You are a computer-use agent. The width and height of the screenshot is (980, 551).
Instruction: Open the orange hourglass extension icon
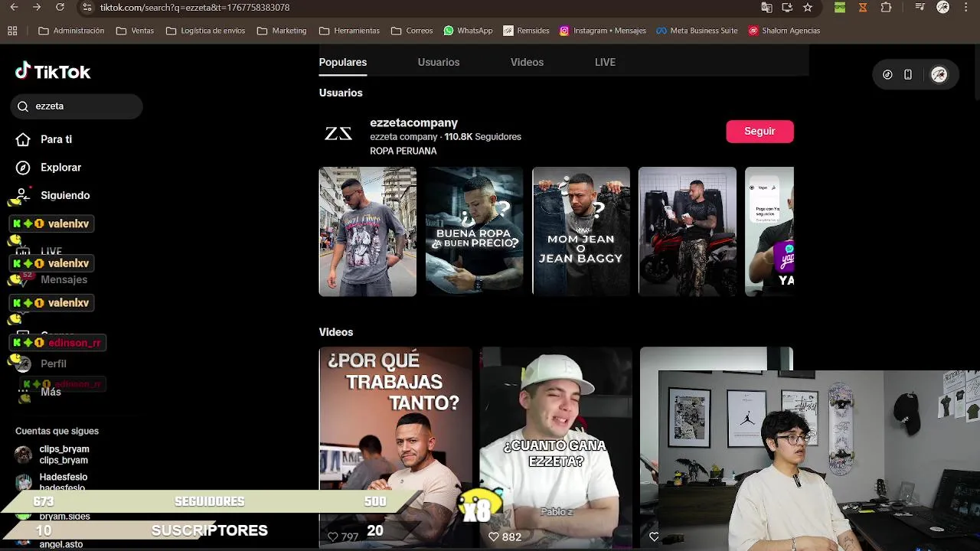point(863,8)
